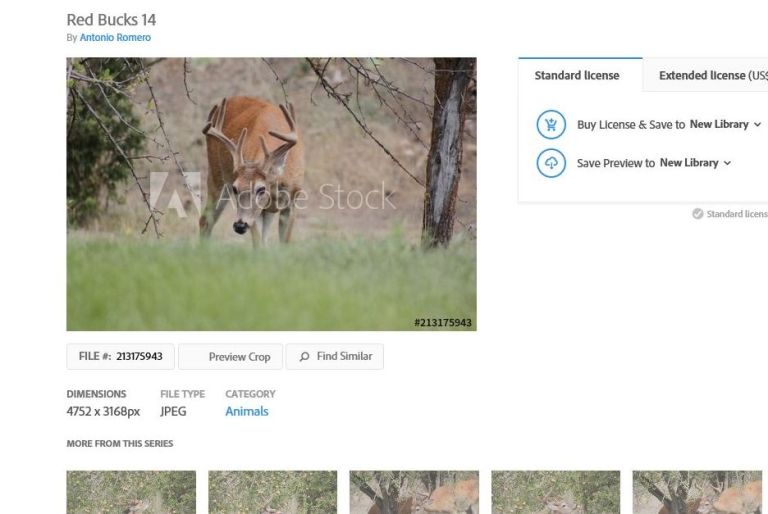This screenshot has height=514, width=768.
Task: Click the FILE # 213175943 box
Action: click(121, 357)
